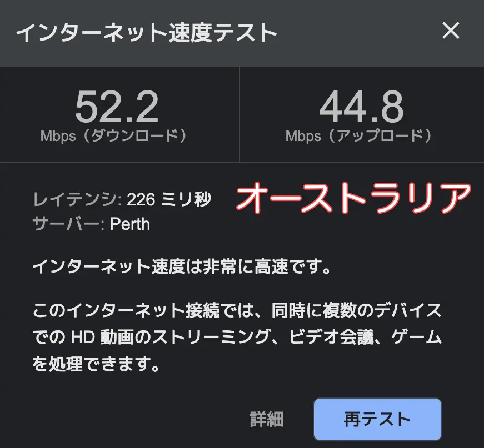Click the Mbps（アップロード） label

point(358,136)
